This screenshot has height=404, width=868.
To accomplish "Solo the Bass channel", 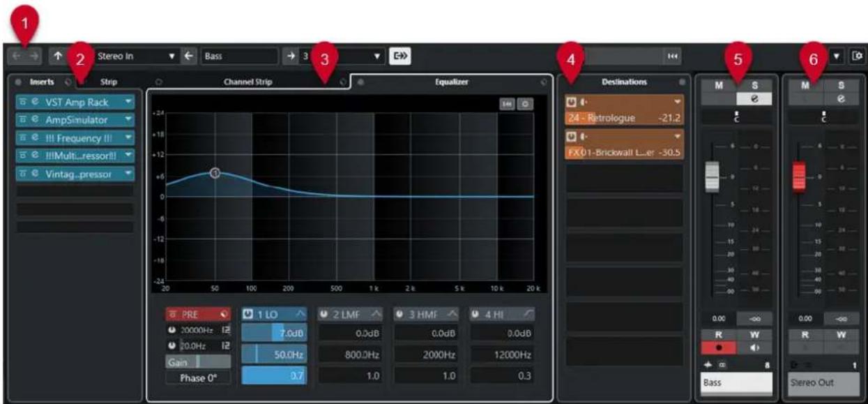I will [753, 85].
